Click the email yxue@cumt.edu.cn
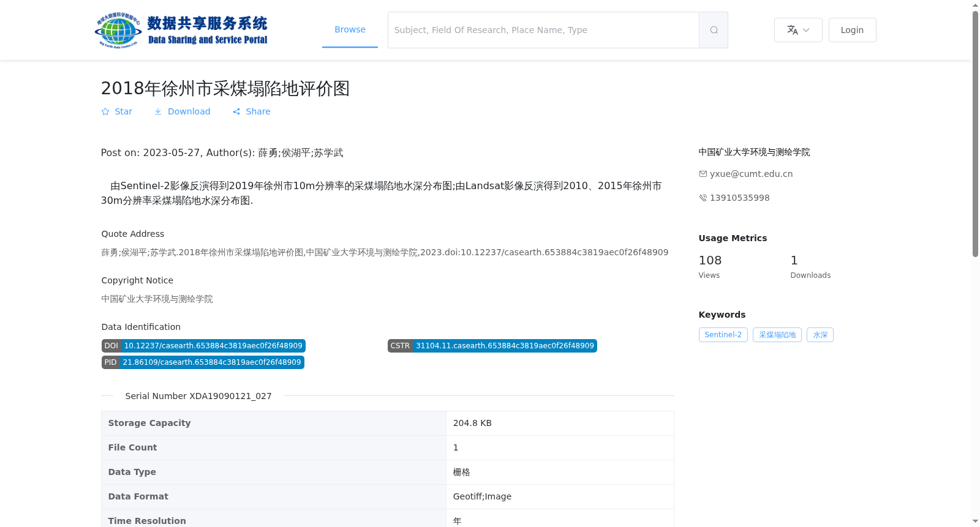The height and width of the screenshot is (527, 980). click(751, 174)
